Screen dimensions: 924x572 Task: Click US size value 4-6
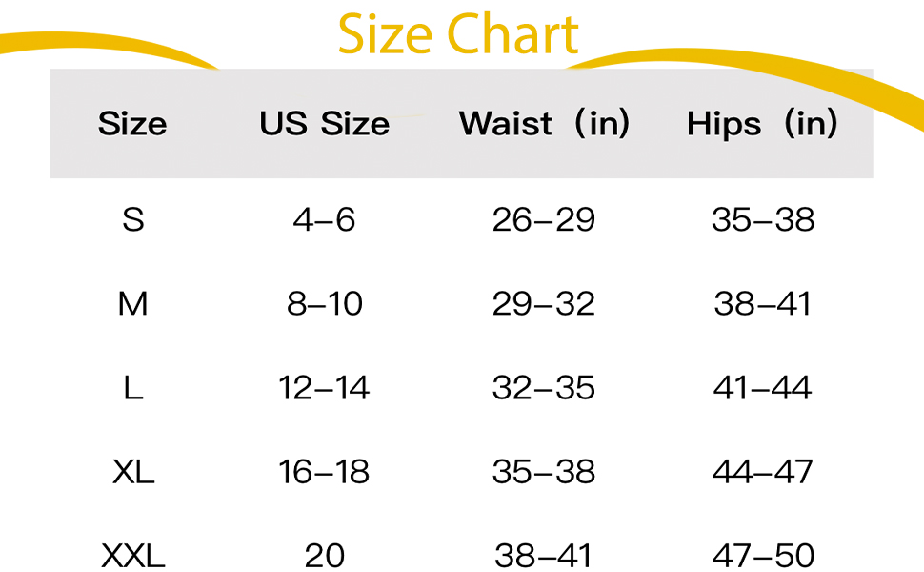click(x=324, y=220)
